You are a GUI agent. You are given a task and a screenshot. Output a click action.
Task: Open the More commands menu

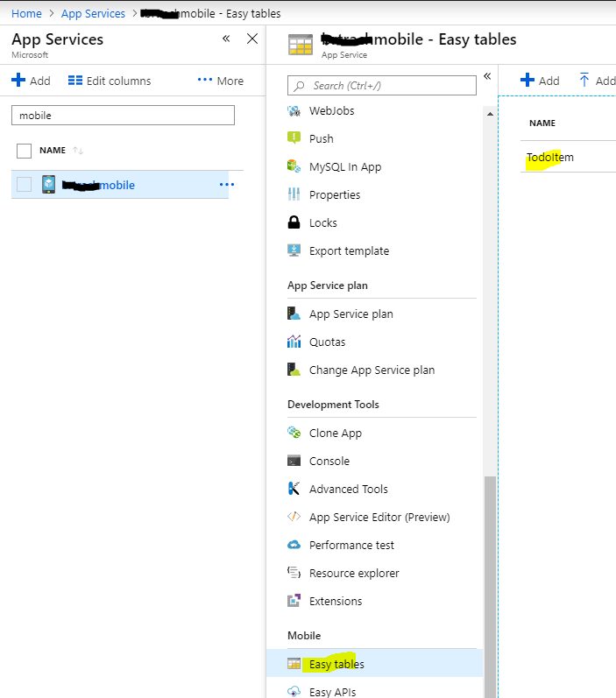click(221, 81)
